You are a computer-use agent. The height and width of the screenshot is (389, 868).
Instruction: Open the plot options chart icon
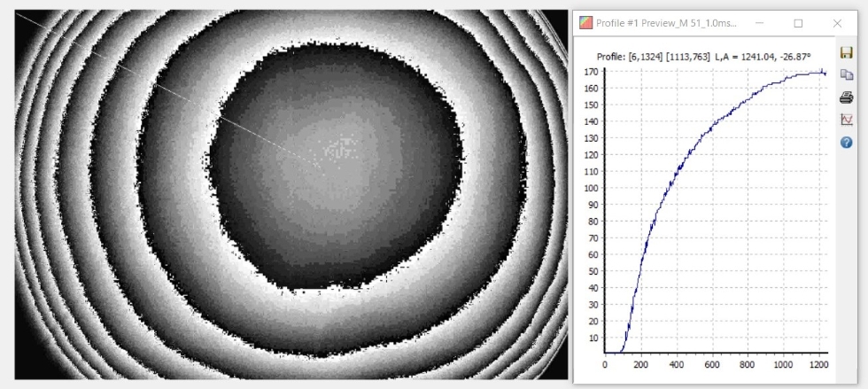[x=846, y=119]
